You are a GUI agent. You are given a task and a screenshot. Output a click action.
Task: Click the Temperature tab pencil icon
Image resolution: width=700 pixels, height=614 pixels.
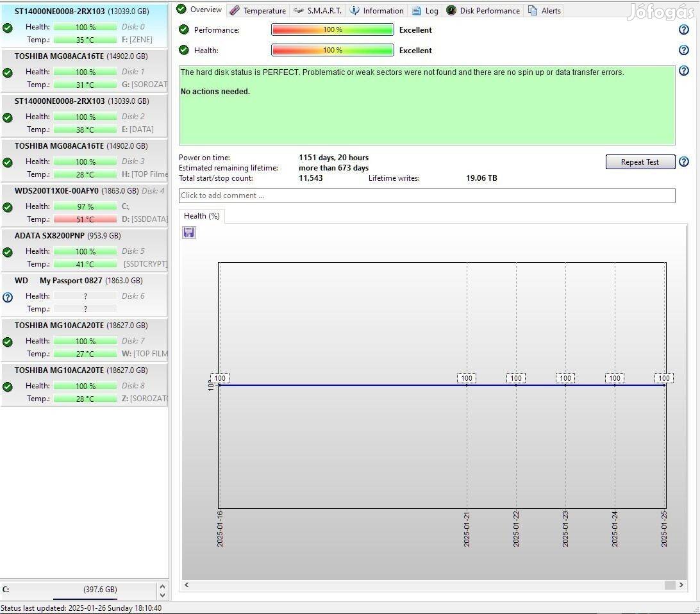coord(235,10)
